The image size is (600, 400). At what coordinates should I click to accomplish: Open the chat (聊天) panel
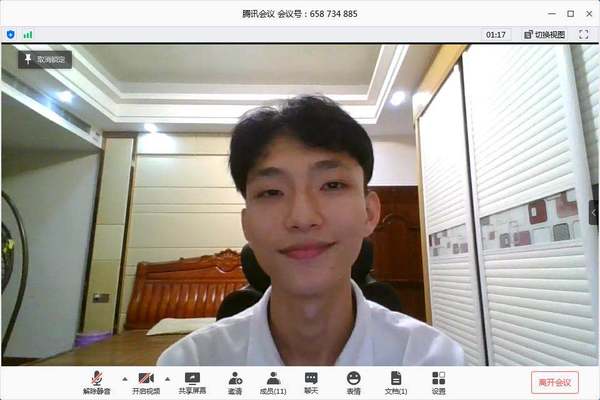coord(311,382)
